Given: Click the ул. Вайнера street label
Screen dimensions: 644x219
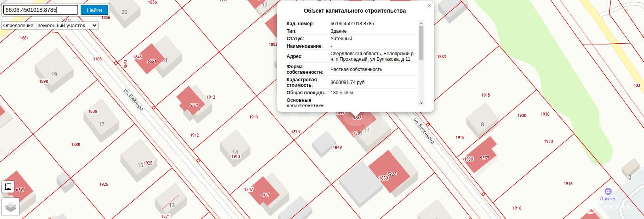Looking at the screenshot, I should tap(133, 99).
